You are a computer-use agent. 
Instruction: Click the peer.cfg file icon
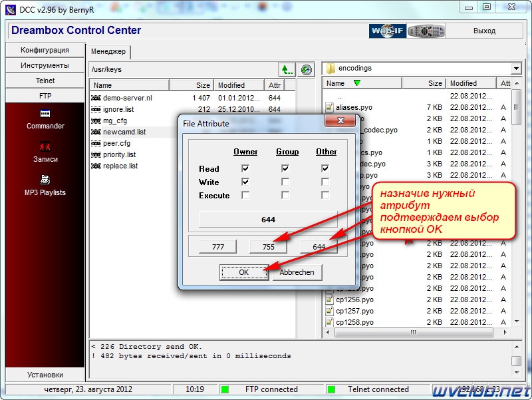96,143
